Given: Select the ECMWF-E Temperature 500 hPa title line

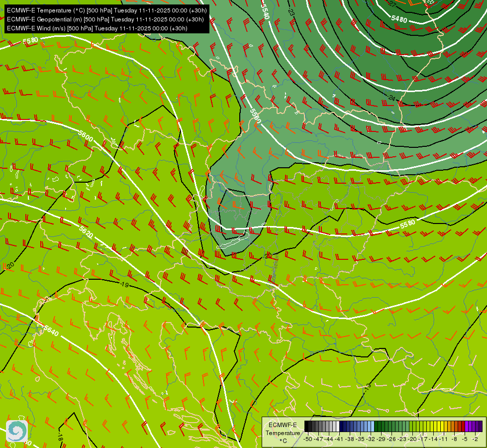Looking at the screenshot, I should [x=106, y=10].
